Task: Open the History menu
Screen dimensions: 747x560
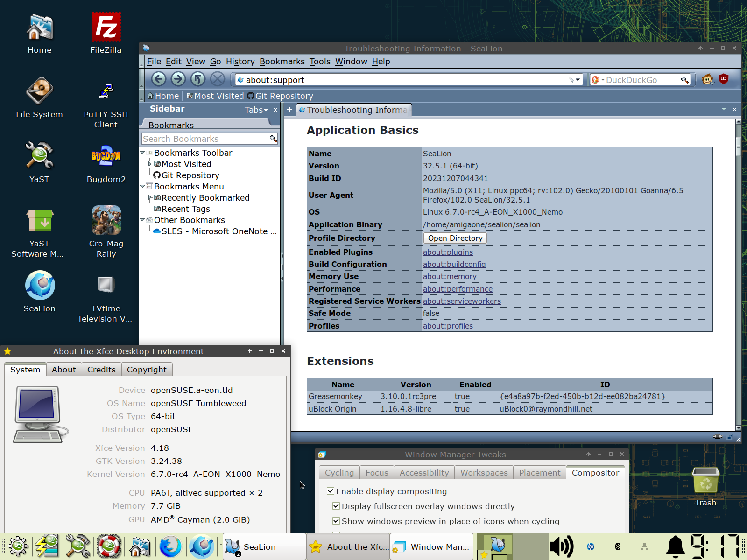Action: 240,62
